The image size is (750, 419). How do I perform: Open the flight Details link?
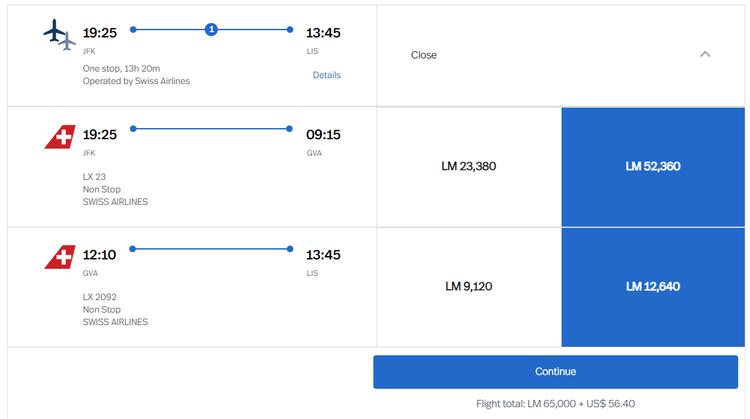(326, 75)
